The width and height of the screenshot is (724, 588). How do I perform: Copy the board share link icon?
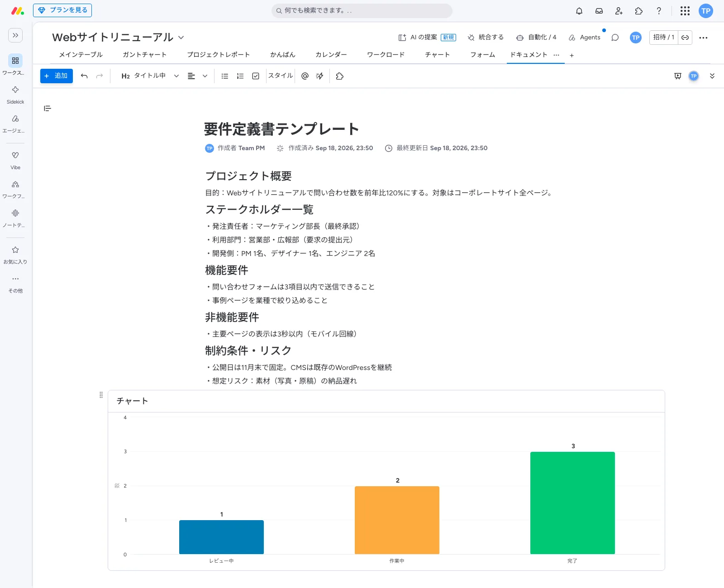(x=685, y=38)
